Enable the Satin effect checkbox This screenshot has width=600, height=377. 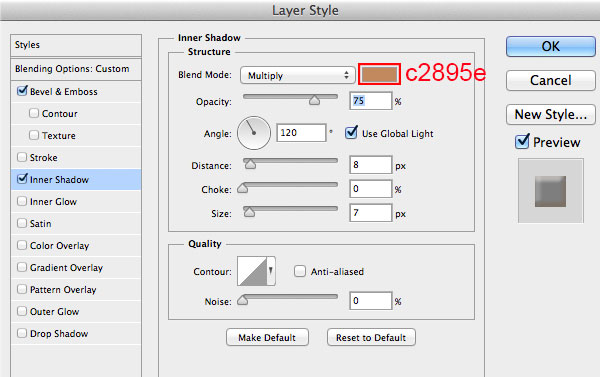click(x=22, y=223)
